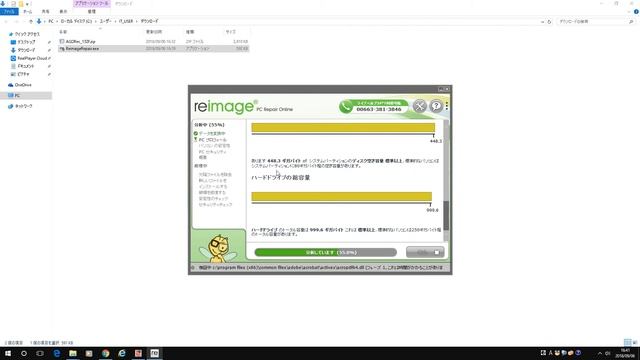
Task: Click the reimage logo
Action: coord(224,107)
